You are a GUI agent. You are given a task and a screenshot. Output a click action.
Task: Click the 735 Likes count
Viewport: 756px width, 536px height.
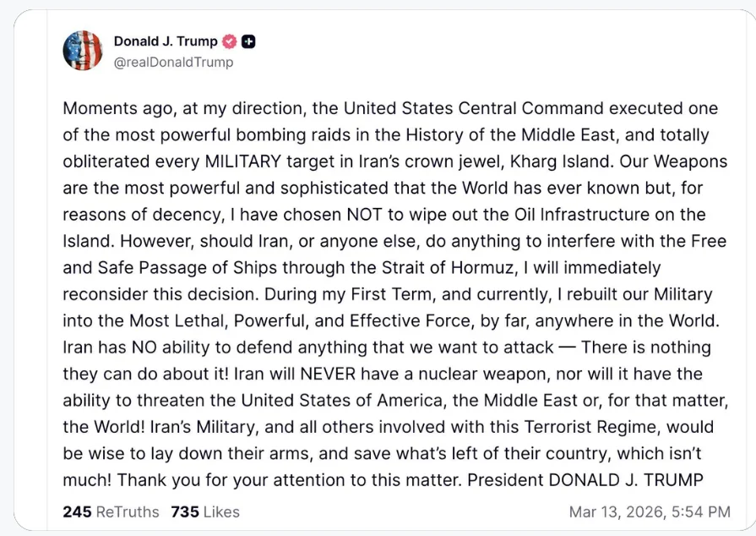tap(184, 511)
